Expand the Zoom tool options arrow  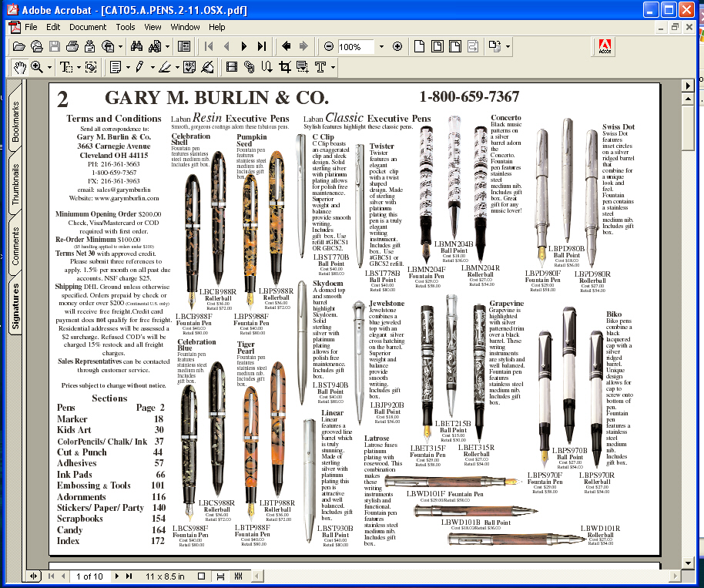point(49,67)
